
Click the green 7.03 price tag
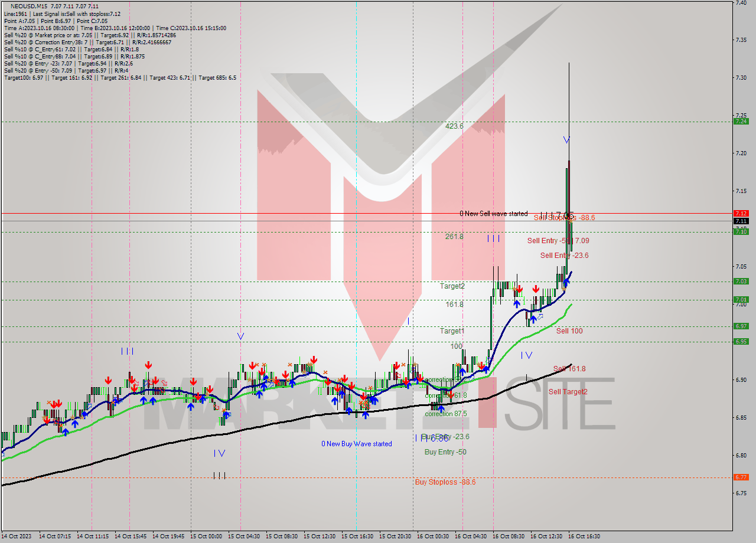741,282
